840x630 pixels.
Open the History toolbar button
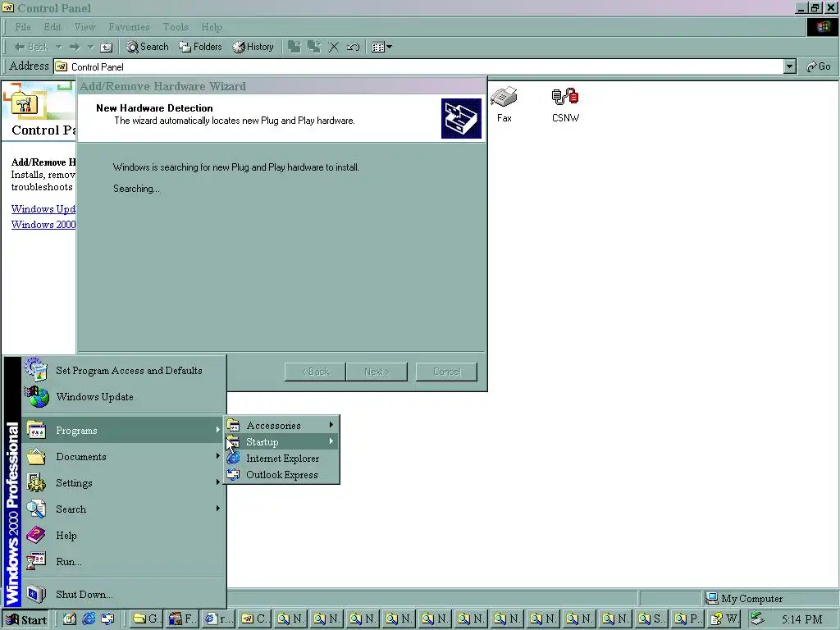click(x=253, y=47)
